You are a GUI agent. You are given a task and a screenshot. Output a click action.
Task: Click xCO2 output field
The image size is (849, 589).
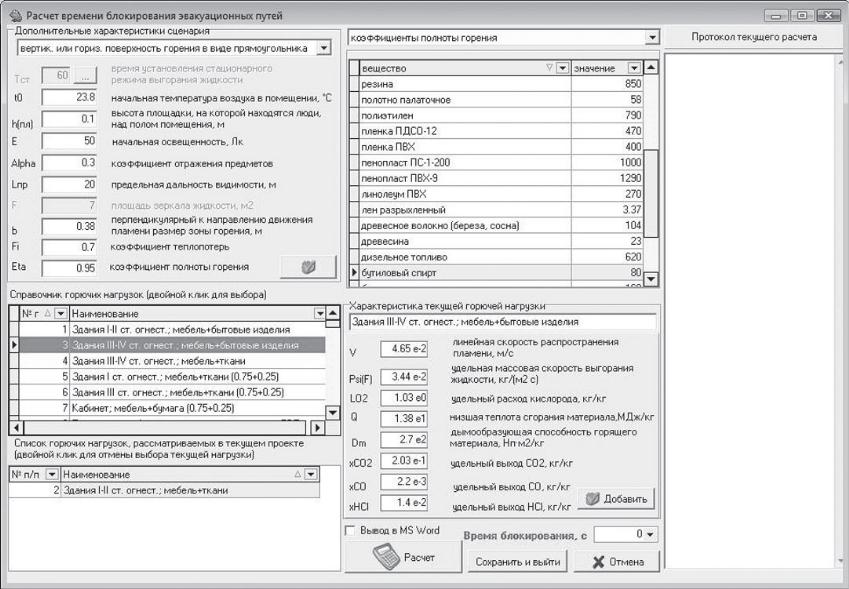coord(404,461)
